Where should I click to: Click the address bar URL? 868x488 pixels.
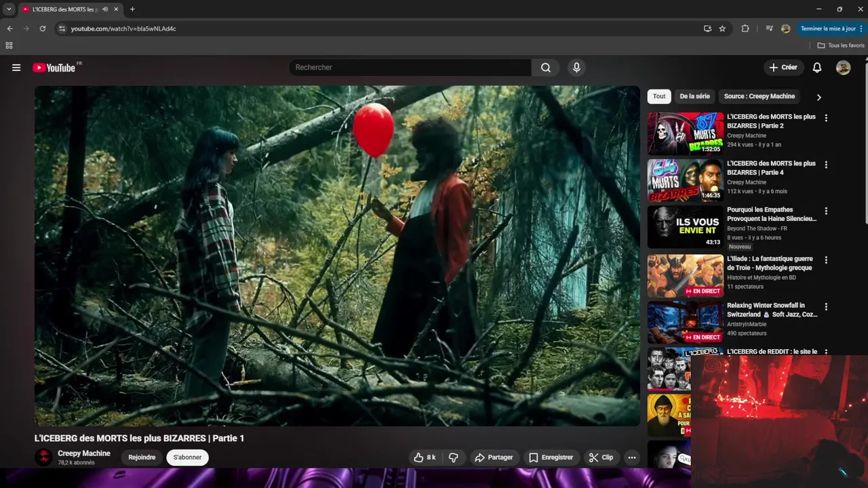tap(123, 28)
